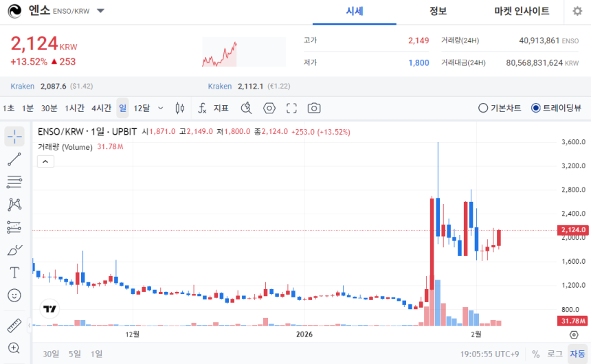
Task: Click the 24H volume 40,913,861 ENSO
Action: pos(549,41)
